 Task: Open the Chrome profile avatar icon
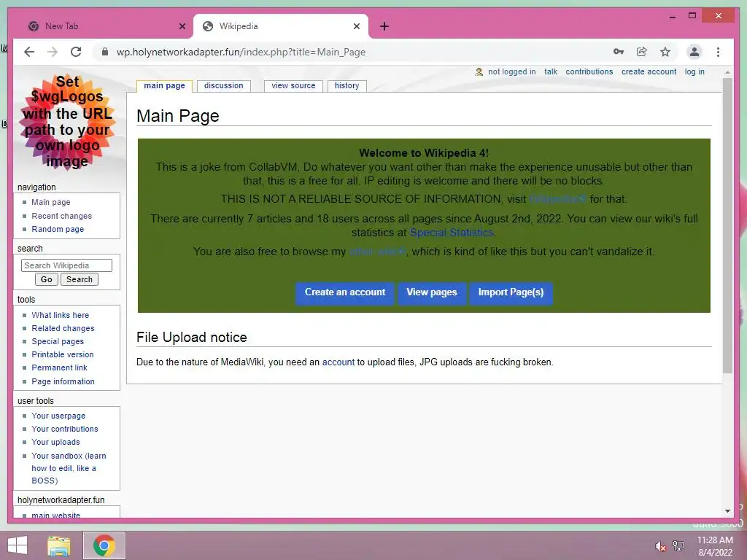point(694,52)
